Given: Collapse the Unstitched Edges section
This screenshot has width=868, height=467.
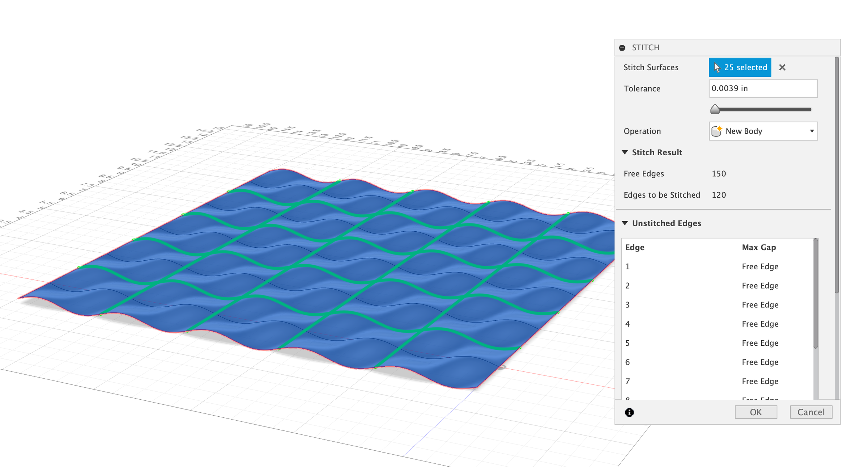Looking at the screenshot, I should [x=625, y=223].
